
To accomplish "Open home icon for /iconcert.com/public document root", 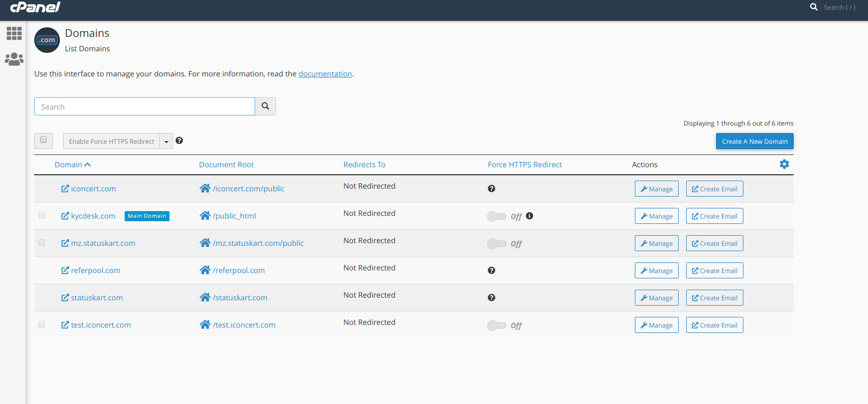I will point(205,188).
